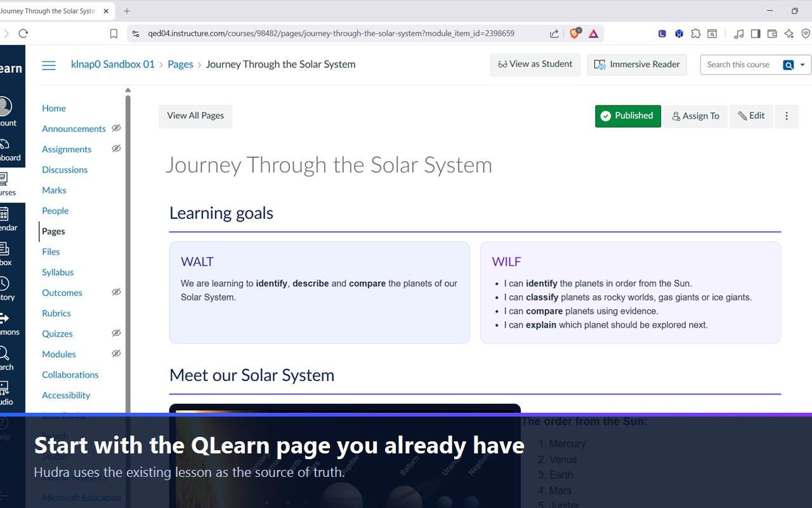812x508 pixels.
Task: Open the Extensions puzzle piece icon
Action: click(696, 34)
